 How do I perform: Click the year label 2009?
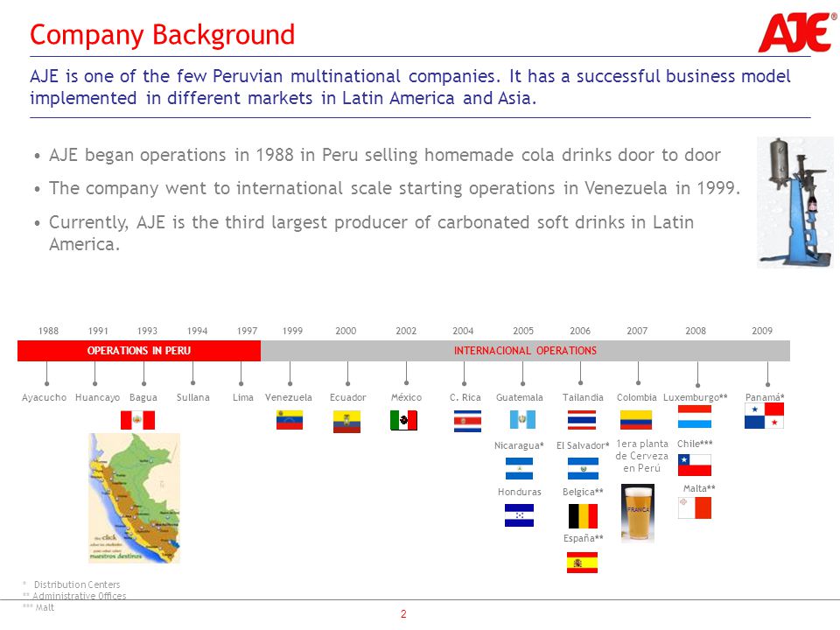tap(762, 331)
